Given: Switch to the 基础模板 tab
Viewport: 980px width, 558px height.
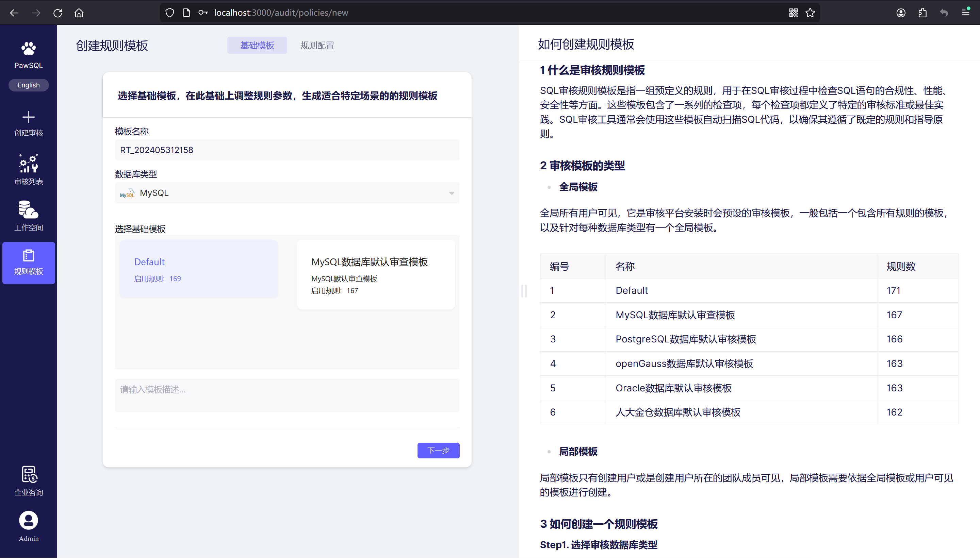Looking at the screenshot, I should [x=257, y=45].
